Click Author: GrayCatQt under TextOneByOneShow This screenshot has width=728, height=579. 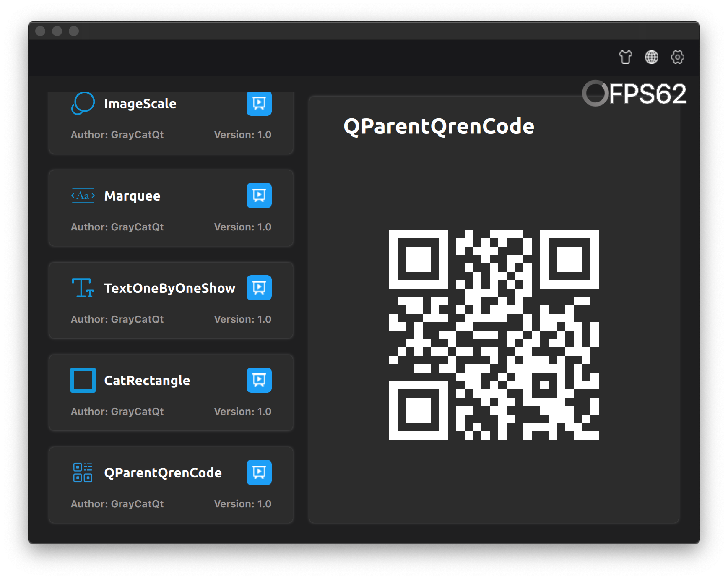[x=117, y=319]
